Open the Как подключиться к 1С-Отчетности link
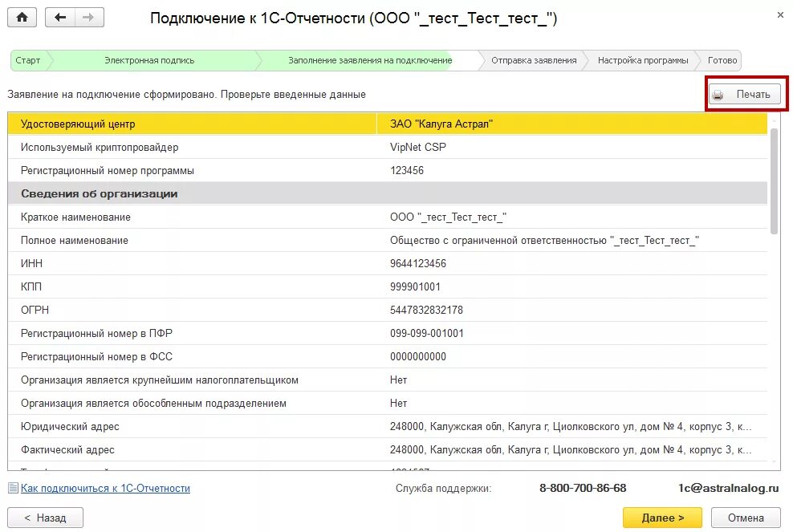793x532 pixels. coord(105,488)
